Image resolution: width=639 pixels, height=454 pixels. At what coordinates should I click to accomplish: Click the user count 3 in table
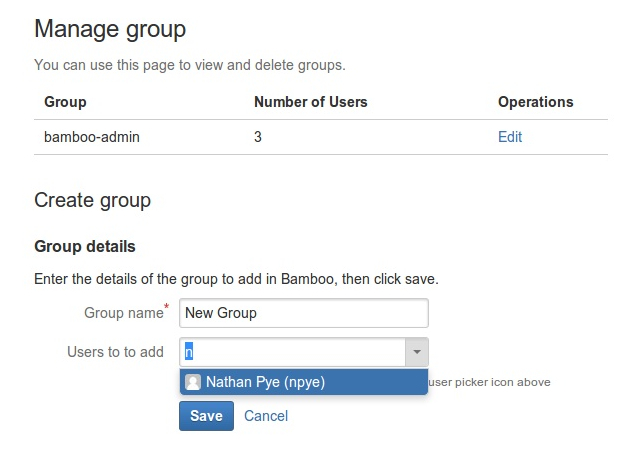click(258, 137)
